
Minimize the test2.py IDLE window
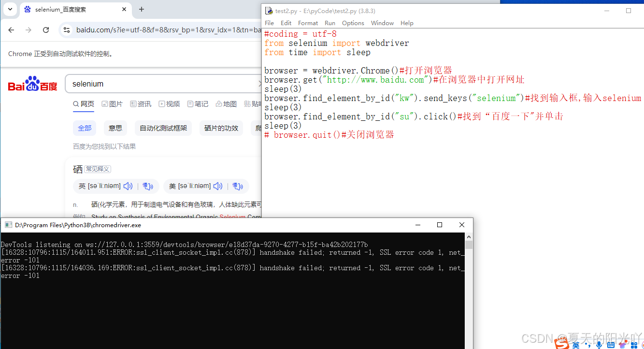pyautogui.click(x=607, y=11)
